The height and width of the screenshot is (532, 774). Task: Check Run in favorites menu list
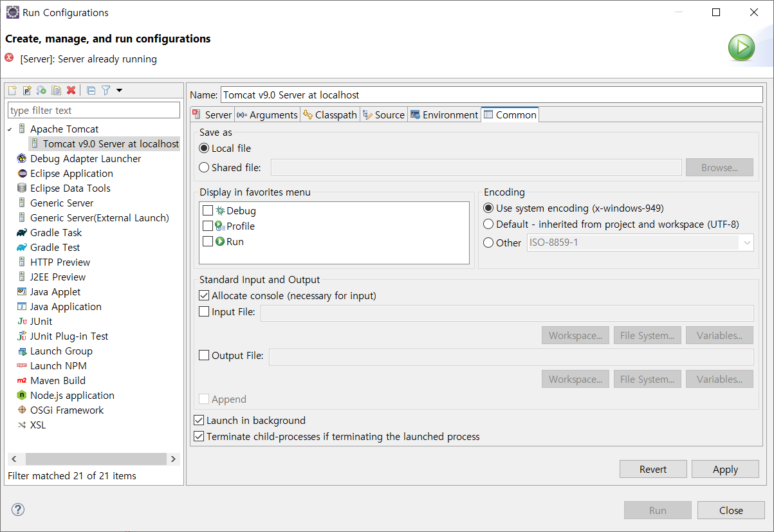(x=208, y=241)
